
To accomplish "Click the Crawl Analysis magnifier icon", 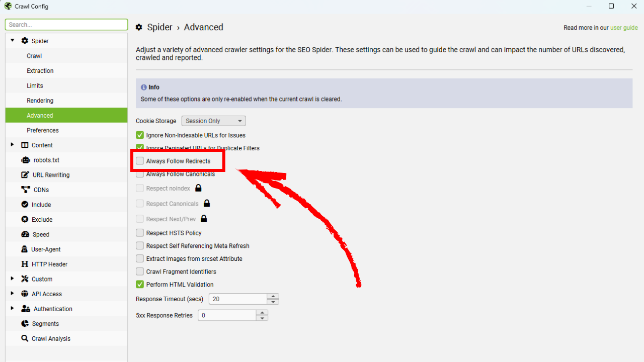I will (25, 338).
